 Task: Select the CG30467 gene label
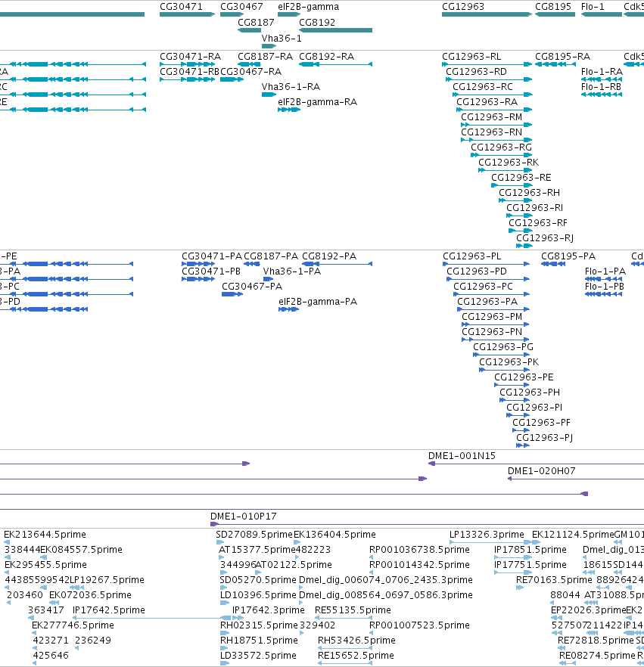241,7
